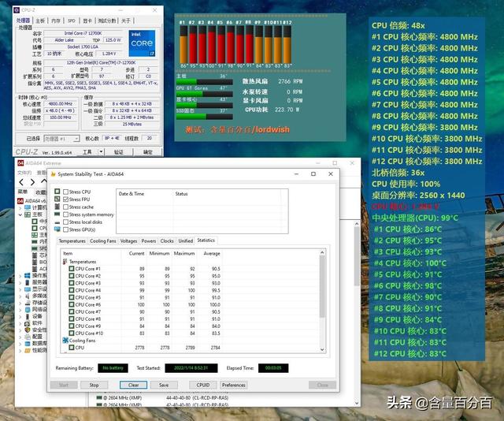Enable the Stress cache checkbox
Screen dimensions: 504x421
[x=66, y=207]
